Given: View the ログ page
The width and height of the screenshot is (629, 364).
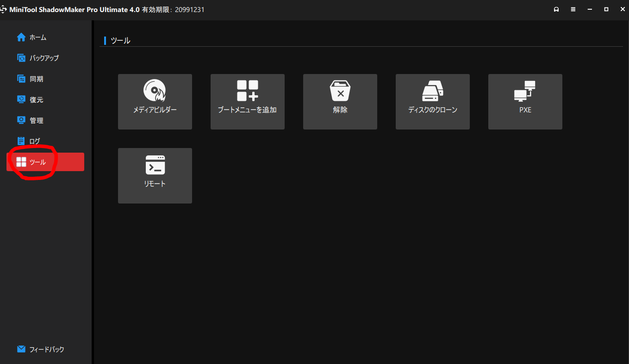Looking at the screenshot, I should click(x=45, y=142).
